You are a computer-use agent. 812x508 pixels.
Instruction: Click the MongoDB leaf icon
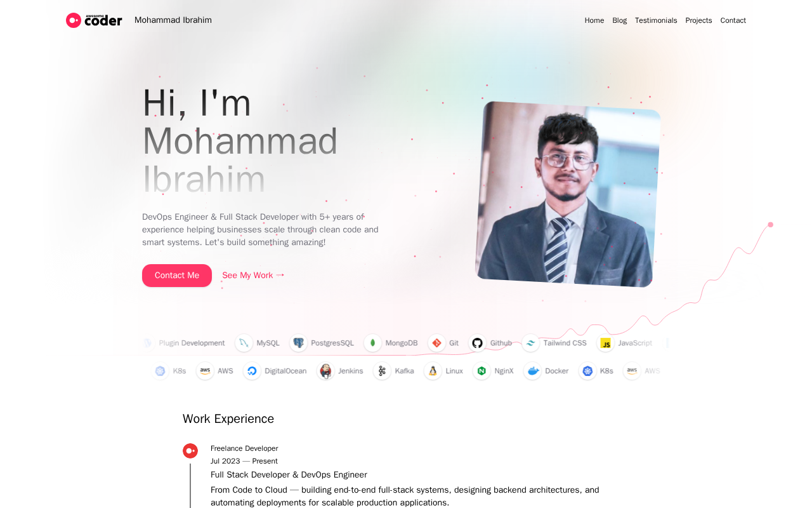point(372,343)
